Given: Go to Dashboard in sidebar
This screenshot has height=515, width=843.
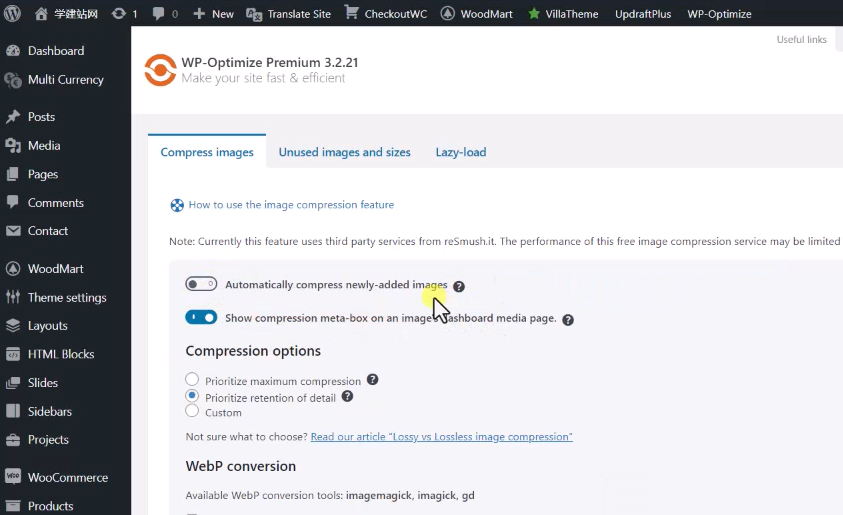Looking at the screenshot, I should click(x=56, y=51).
